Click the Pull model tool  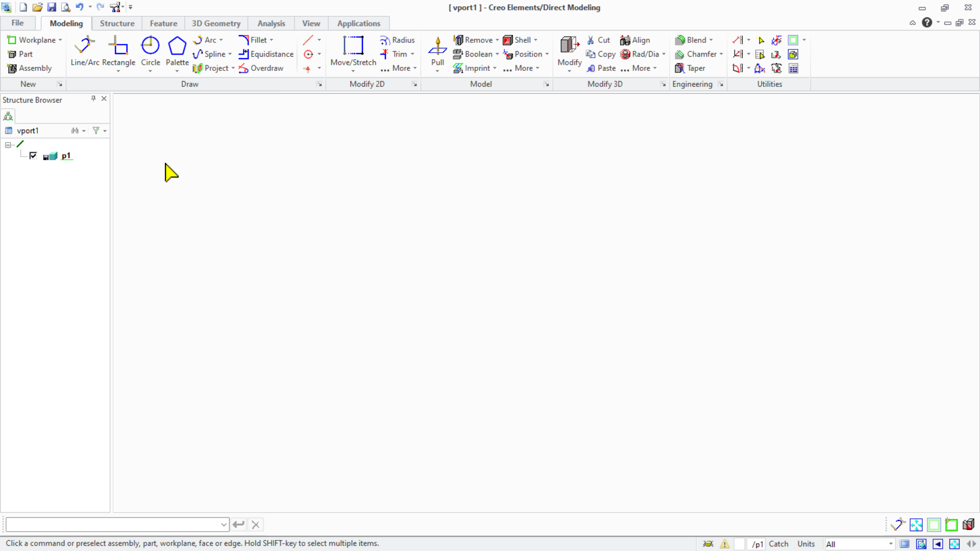coord(437,51)
